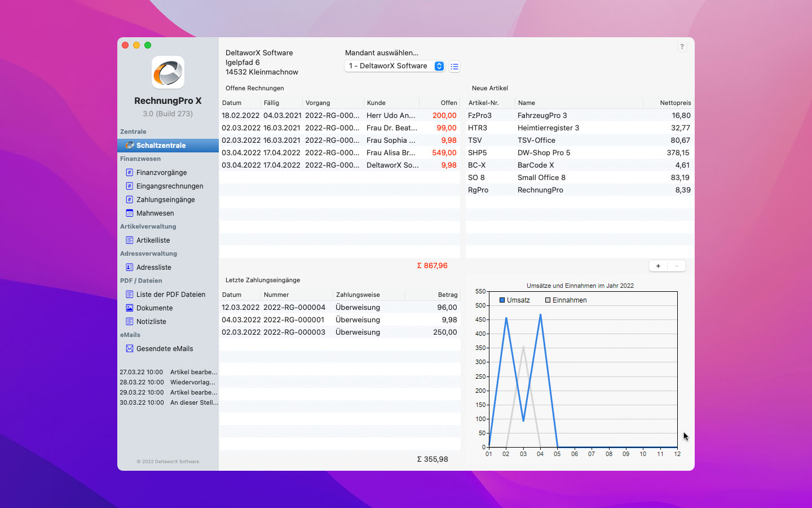Click the Gesendete eMails envelope icon
Viewport: 812px width, 508px height.
(129, 349)
